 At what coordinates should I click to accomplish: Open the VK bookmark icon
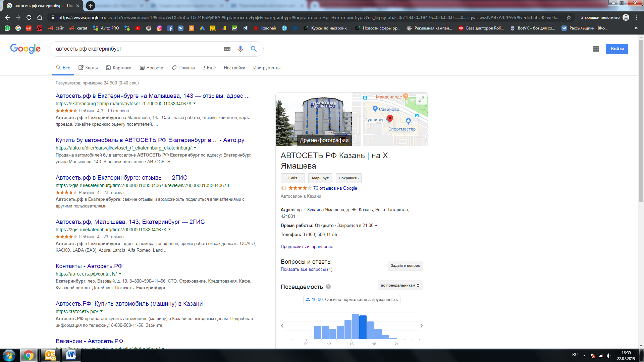[x=181, y=28]
